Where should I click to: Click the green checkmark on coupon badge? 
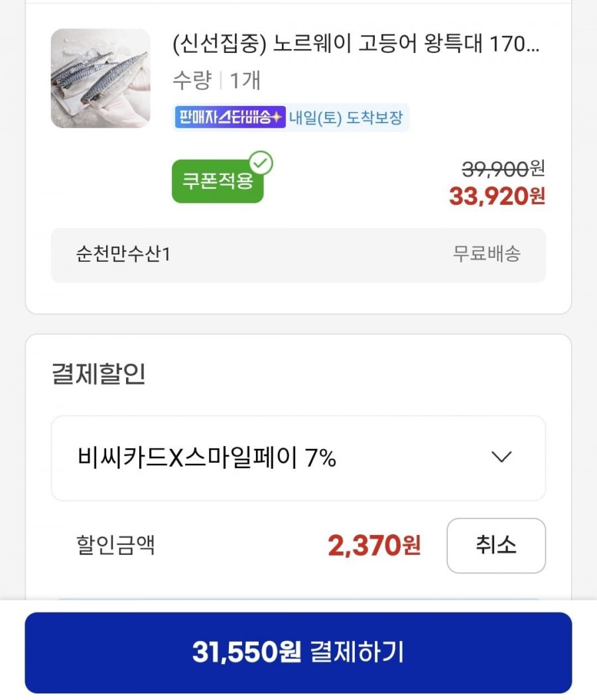point(263,163)
